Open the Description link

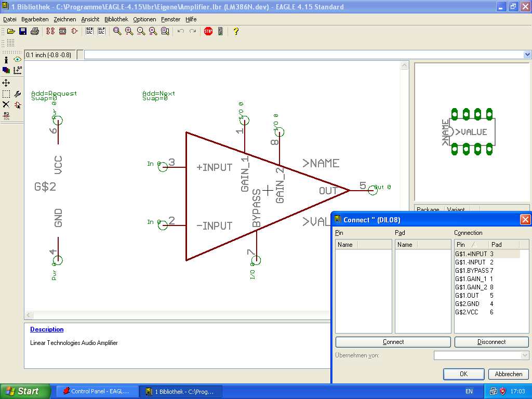point(47,329)
